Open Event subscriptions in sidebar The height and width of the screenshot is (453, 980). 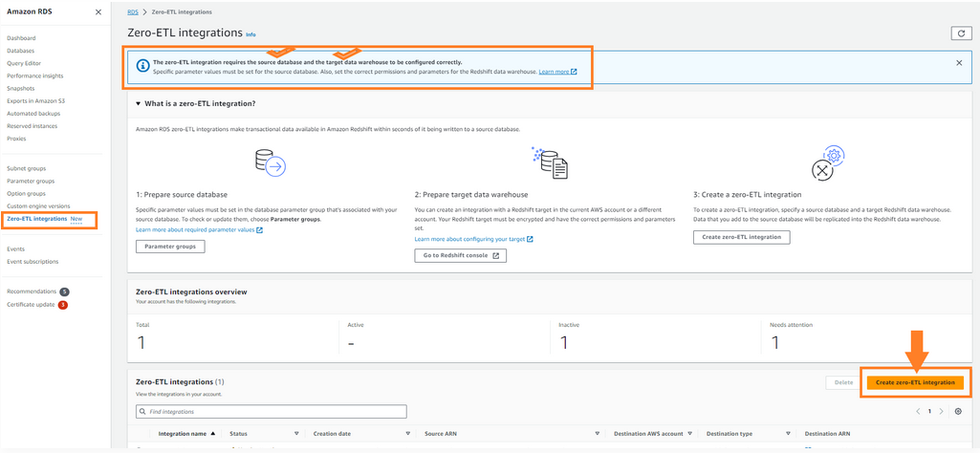(x=33, y=261)
